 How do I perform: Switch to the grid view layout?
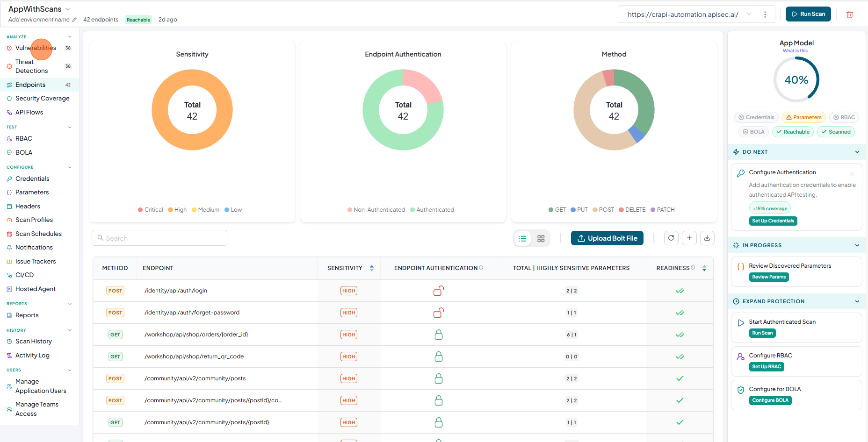[x=541, y=238]
